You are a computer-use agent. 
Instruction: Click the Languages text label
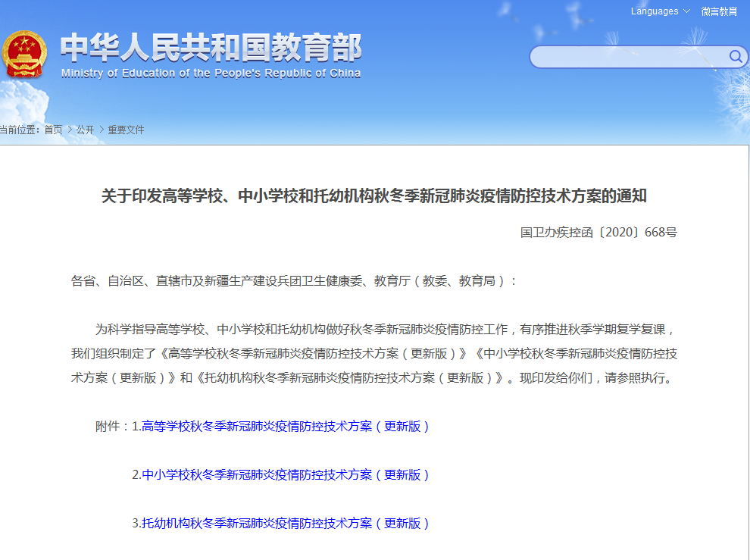point(656,11)
